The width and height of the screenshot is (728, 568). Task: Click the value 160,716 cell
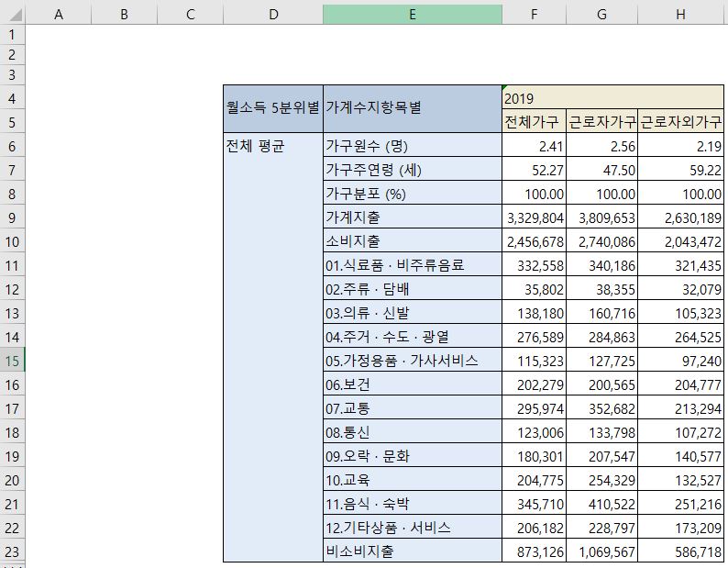click(x=601, y=312)
